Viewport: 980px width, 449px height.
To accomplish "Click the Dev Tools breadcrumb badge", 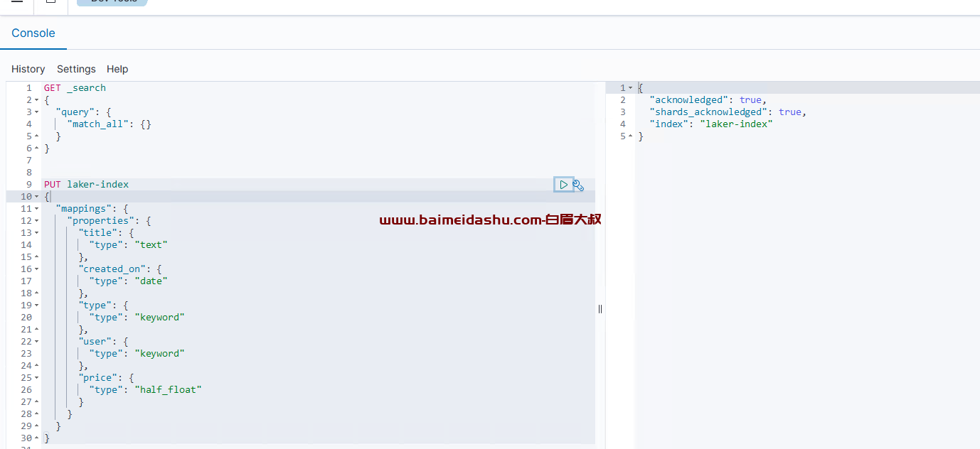I will [112, 2].
